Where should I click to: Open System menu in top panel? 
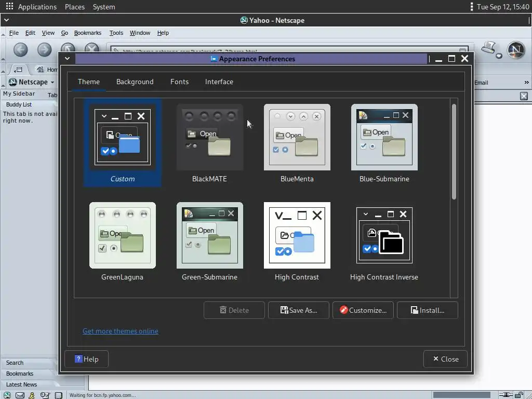click(x=104, y=7)
